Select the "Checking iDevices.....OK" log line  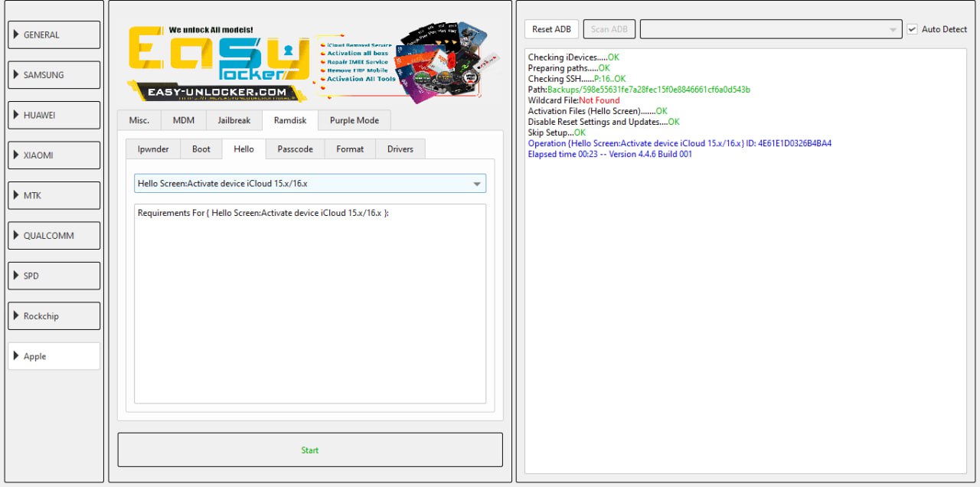[573, 57]
